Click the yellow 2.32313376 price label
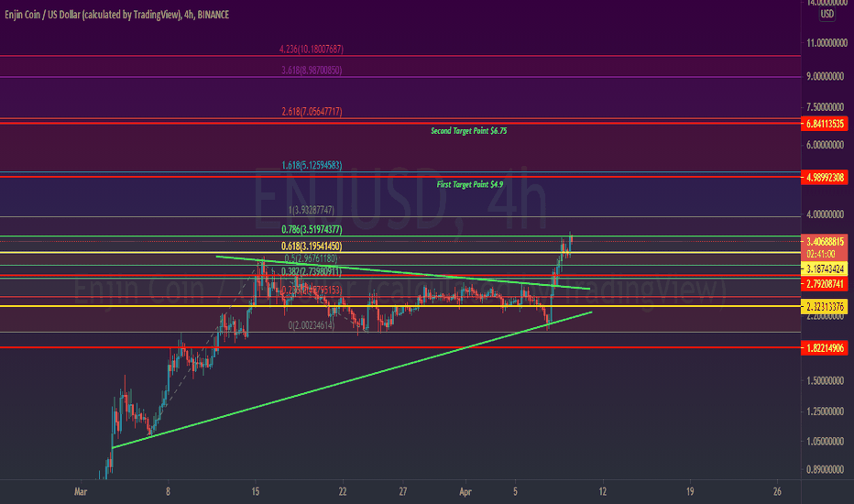 pyautogui.click(x=825, y=307)
